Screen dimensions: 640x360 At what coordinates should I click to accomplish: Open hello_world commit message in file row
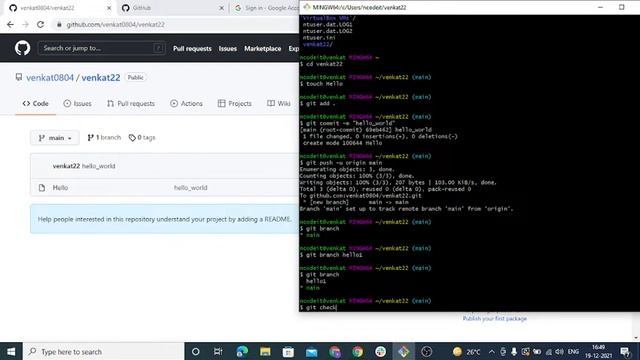(x=191, y=188)
